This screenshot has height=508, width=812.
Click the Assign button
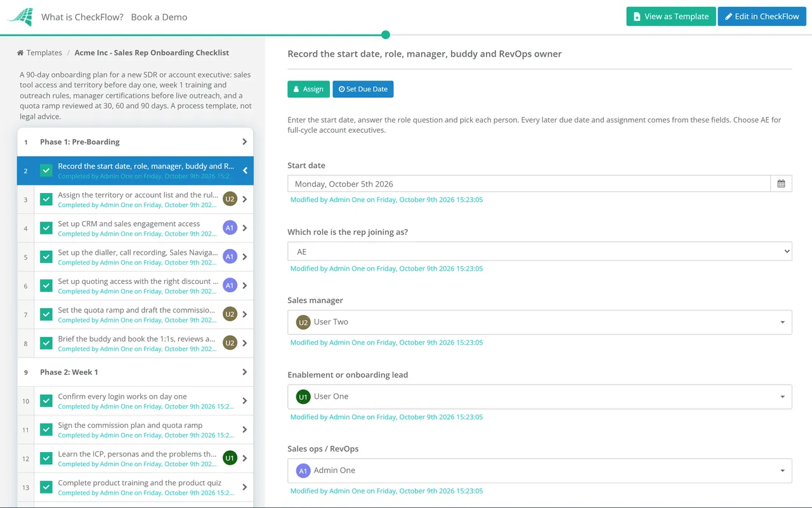coord(308,89)
